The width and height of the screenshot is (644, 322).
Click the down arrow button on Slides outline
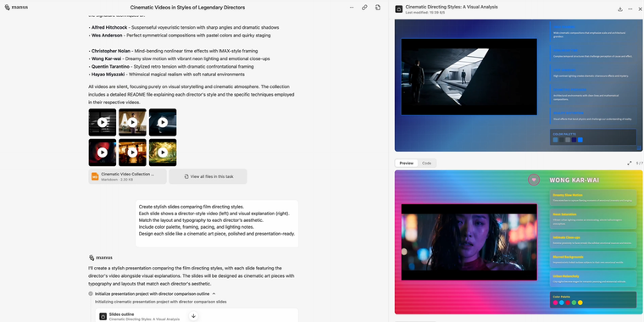click(x=193, y=316)
